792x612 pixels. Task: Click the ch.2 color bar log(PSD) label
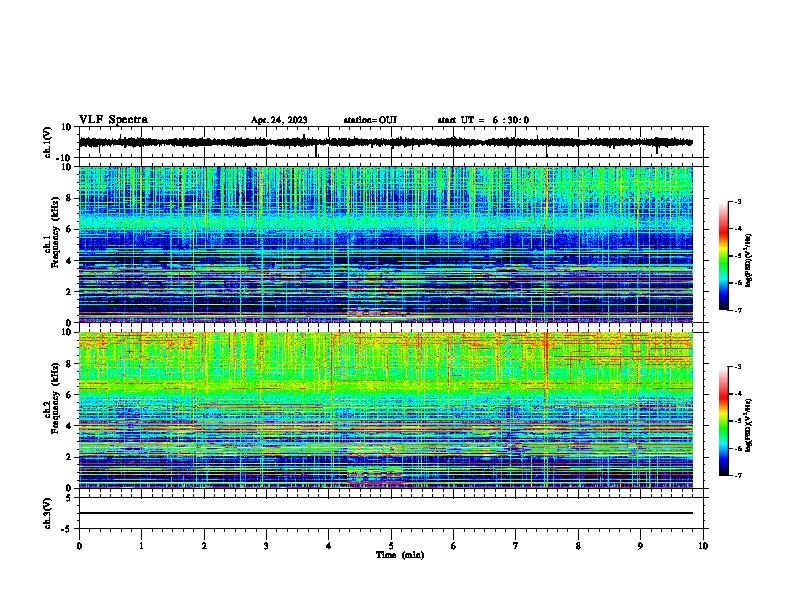coord(748,425)
